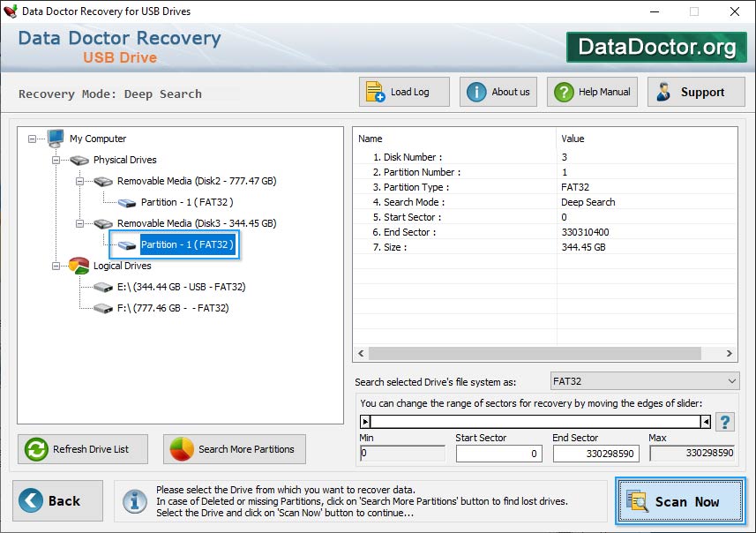Click the Support button label

702,92
